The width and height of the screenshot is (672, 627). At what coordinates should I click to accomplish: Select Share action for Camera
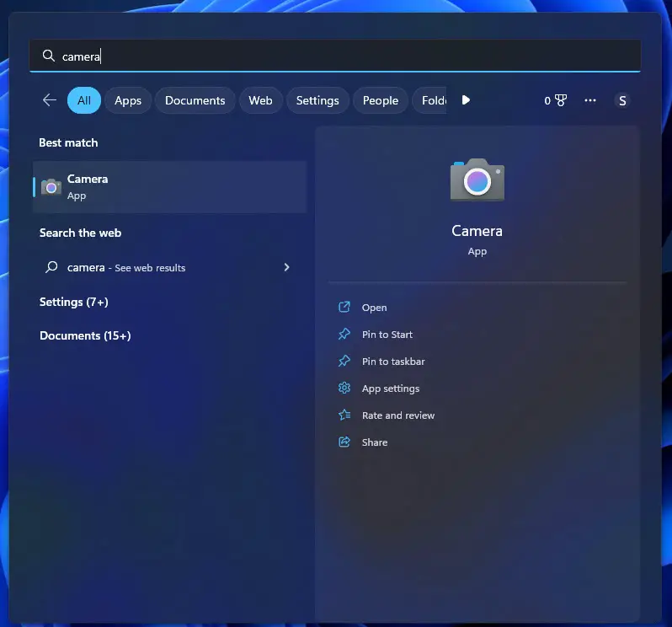click(x=375, y=442)
